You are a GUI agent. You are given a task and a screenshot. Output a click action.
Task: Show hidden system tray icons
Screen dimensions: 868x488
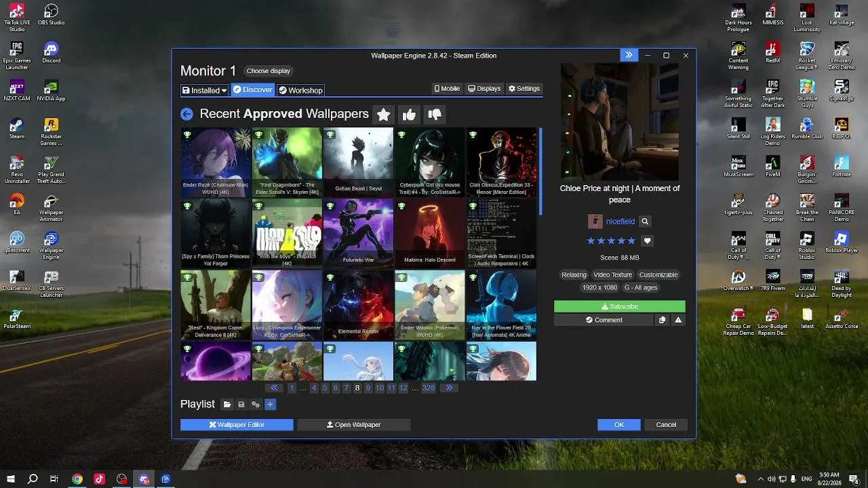pos(760,479)
